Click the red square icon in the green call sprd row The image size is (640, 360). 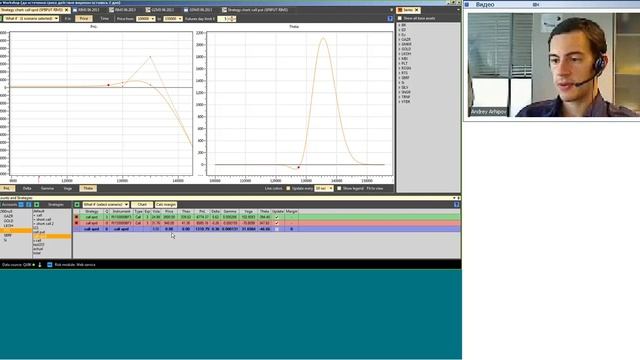click(x=76, y=217)
